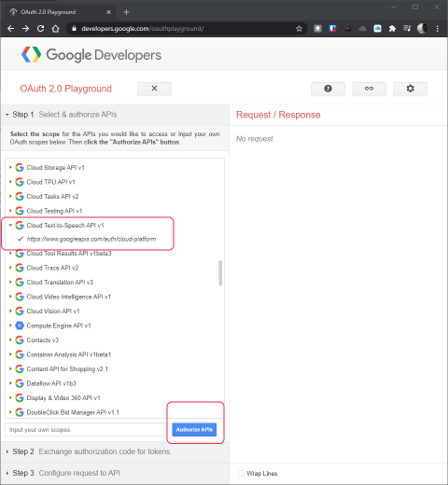Expand Cloud Translation API v3
The image size is (448, 485).
(10, 282)
